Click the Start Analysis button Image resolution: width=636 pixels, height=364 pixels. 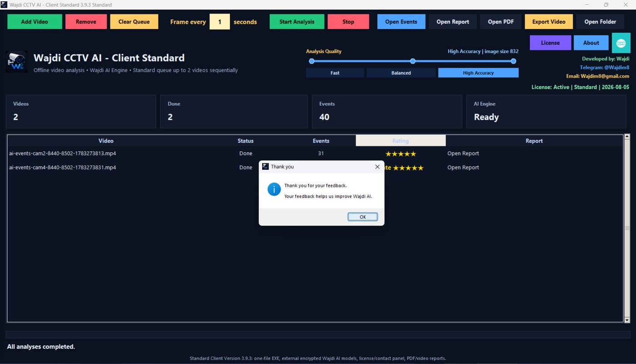point(297,22)
